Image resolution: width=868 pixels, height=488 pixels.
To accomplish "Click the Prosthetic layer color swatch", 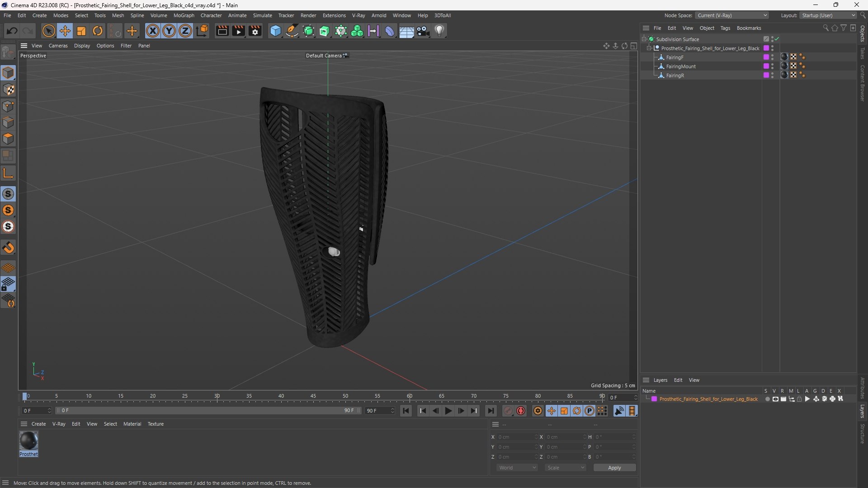I will (654, 399).
